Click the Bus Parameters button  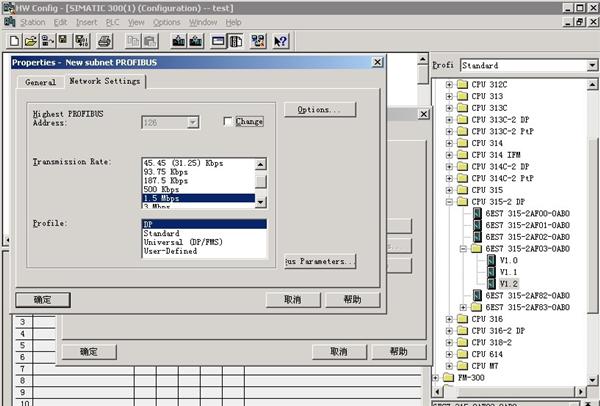click(320, 261)
